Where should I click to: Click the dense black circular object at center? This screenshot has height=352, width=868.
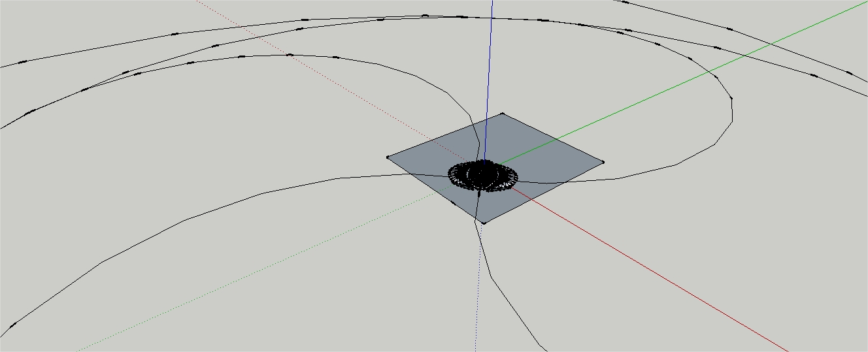point(483,175)
